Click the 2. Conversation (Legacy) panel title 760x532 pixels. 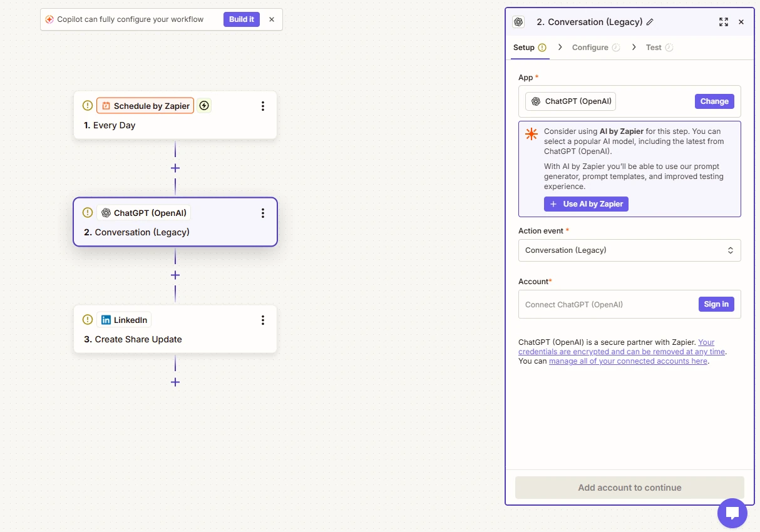click(590, 22)
